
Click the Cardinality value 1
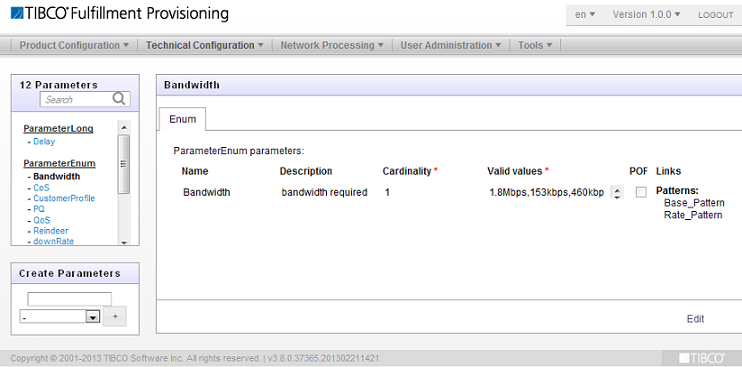[x=387, y=192]
